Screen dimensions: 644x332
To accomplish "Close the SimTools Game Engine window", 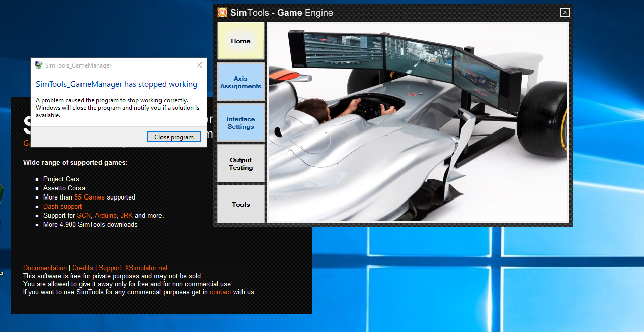I will pyautogui.click(x=565, y=12).
